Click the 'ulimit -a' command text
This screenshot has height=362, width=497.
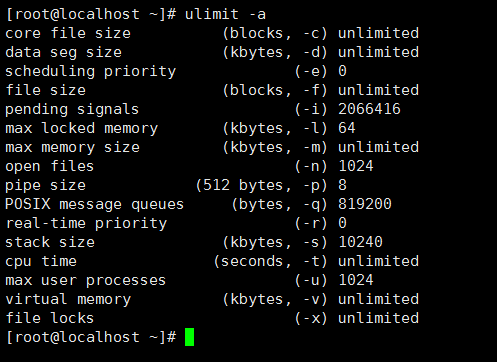(225, 14)
